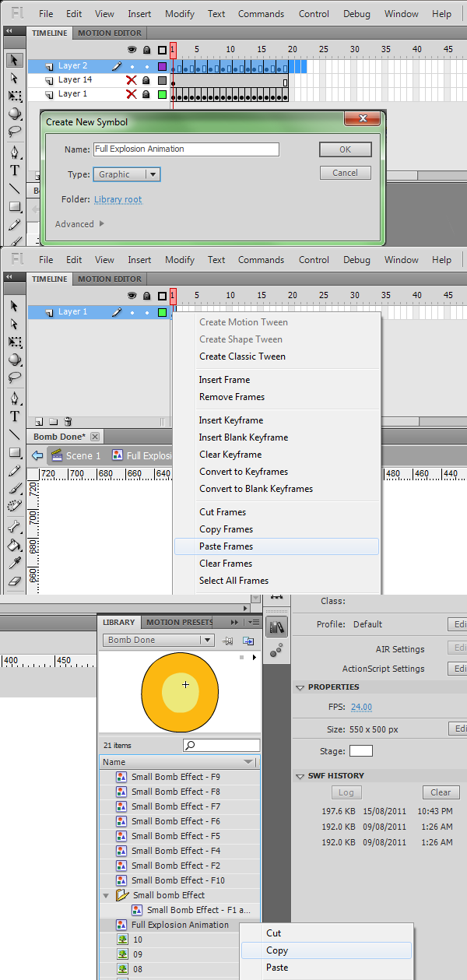
Task: Toggle the lock on Layer 1 under Layer 14
Action: point(146,94)
